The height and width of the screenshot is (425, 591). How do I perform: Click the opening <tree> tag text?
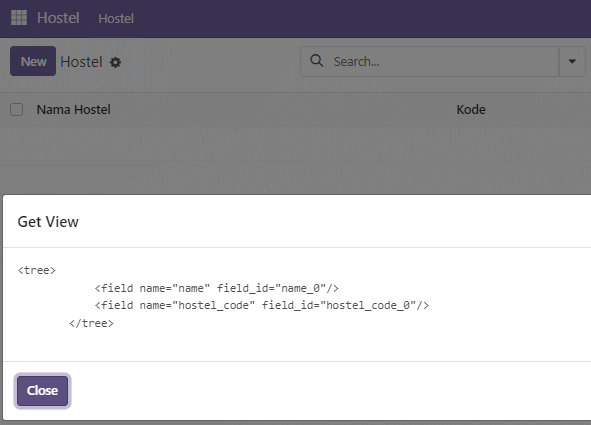tap(37, 270)
